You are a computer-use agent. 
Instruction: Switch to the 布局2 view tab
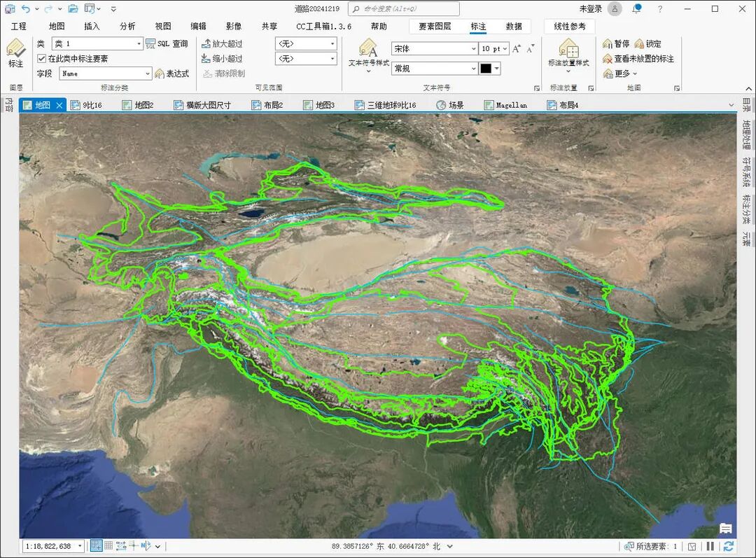[x=267, y=104]
